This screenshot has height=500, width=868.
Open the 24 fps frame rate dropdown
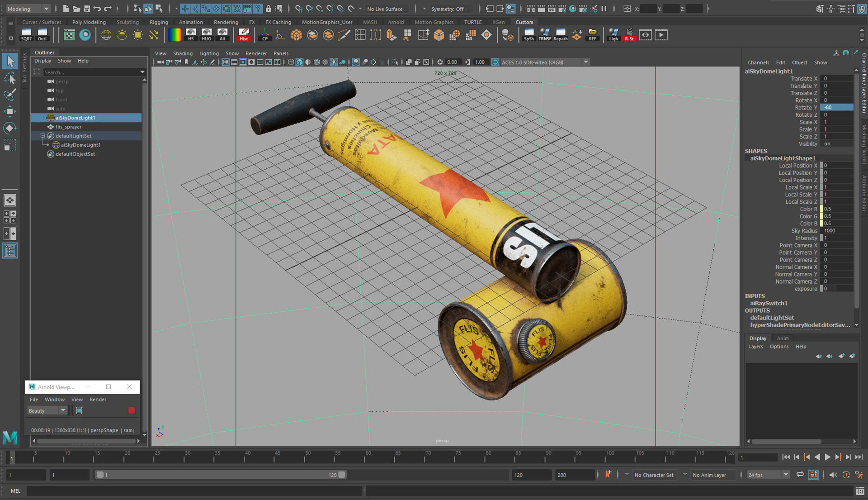tap(768, 475)
